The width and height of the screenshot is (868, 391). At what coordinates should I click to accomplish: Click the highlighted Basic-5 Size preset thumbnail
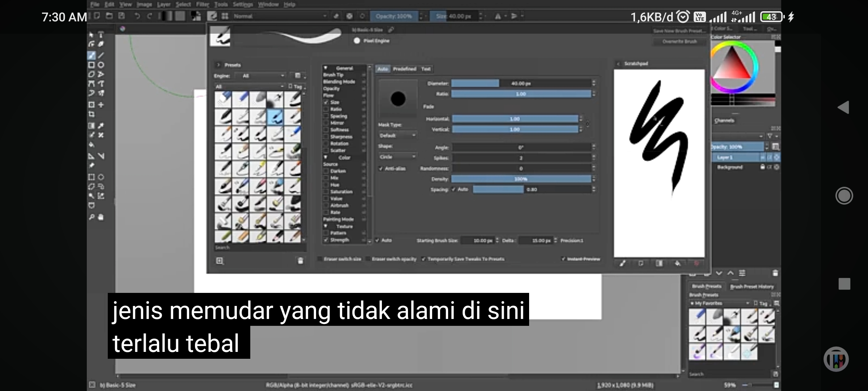pos(275,117)
